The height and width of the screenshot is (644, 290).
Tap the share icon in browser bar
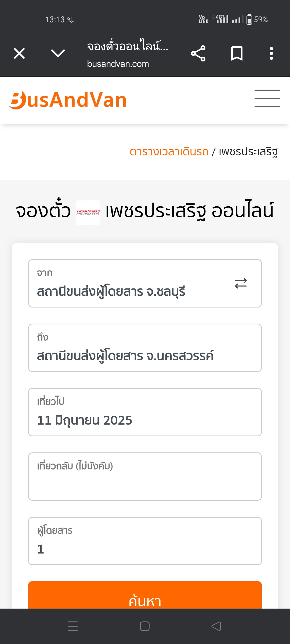point(198,53)
